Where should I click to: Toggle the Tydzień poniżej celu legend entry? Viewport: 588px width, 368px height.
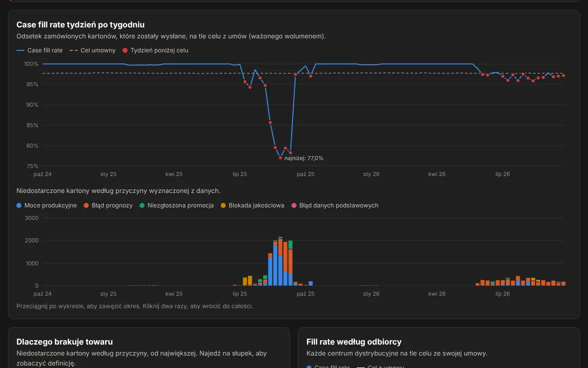coord(155,50)
